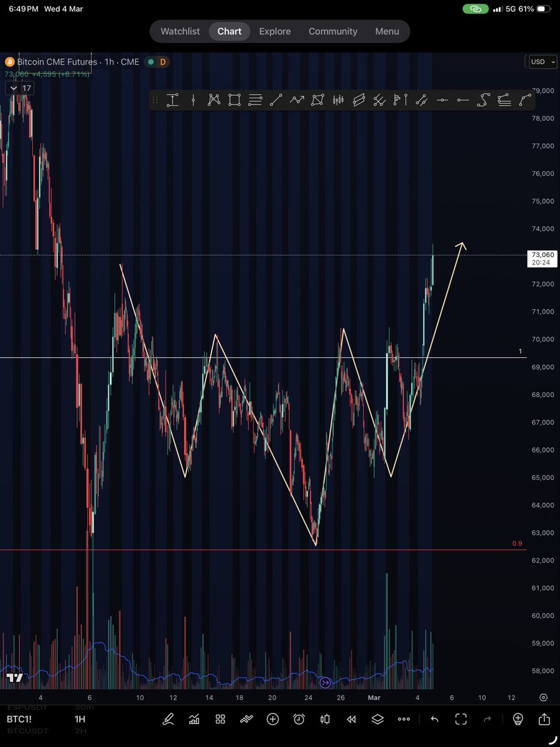The width and height of the screenshot is (560, 747).
Task: Click the 70,000 price axis label
Action: click(x=543, y=339)
